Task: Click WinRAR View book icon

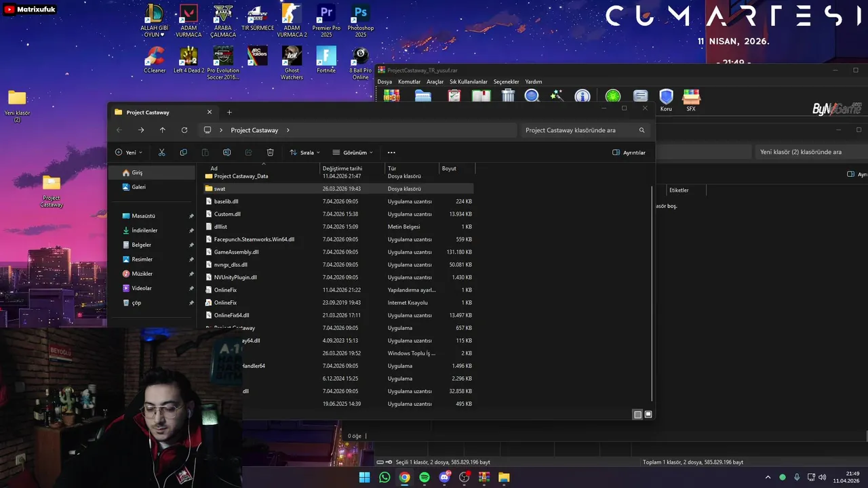Action: [481, 96]
